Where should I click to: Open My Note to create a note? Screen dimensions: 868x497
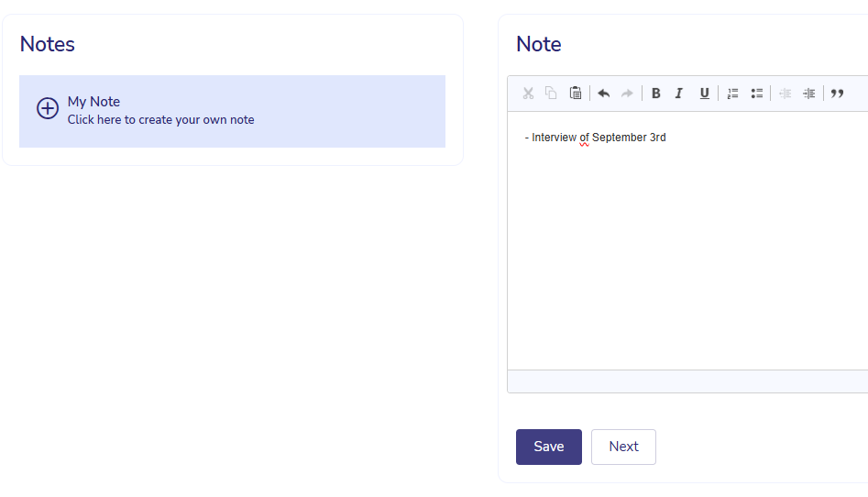coord(233,111)
